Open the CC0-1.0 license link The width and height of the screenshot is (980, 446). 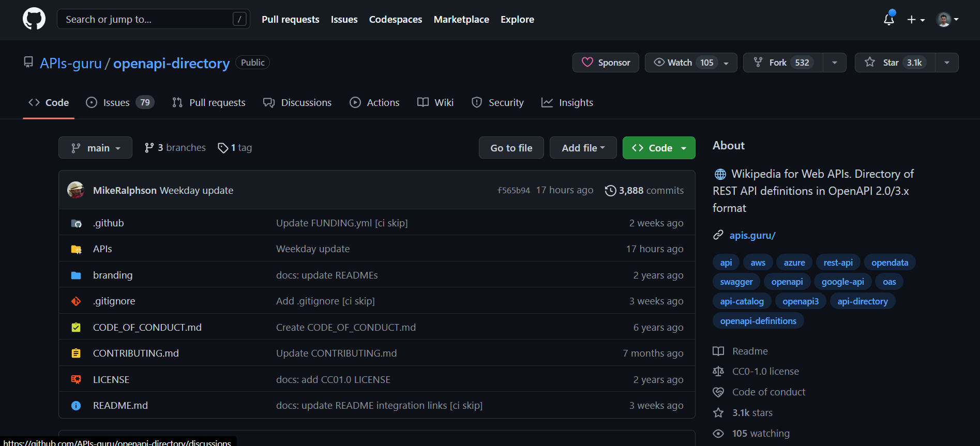point(765,372)
